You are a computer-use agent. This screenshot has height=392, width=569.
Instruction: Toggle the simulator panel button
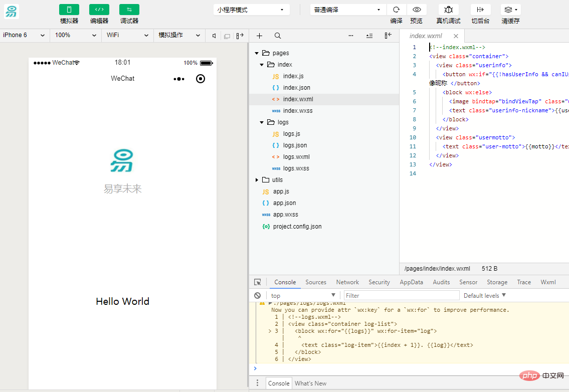pyautogui.click(x=69, y=10)
